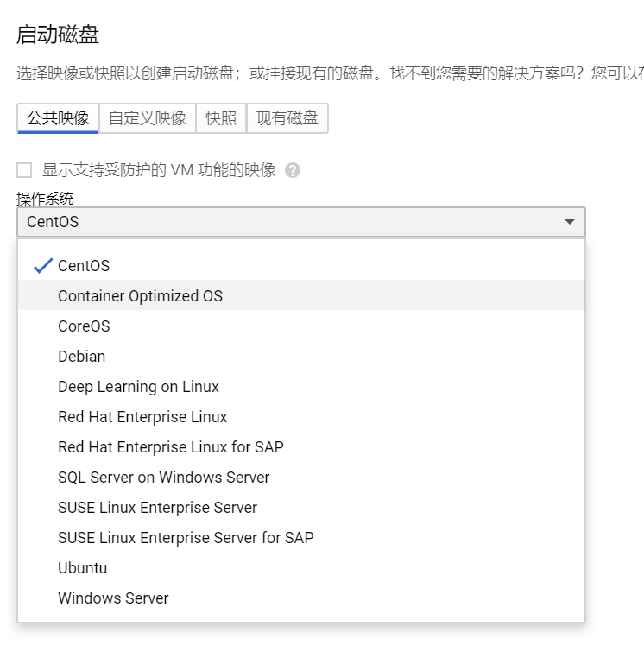This screenshot has height=658, width=644.
Task: Click the blue checkmark beside CentOS
Action: pyautogui.click(x=43, y=266)
